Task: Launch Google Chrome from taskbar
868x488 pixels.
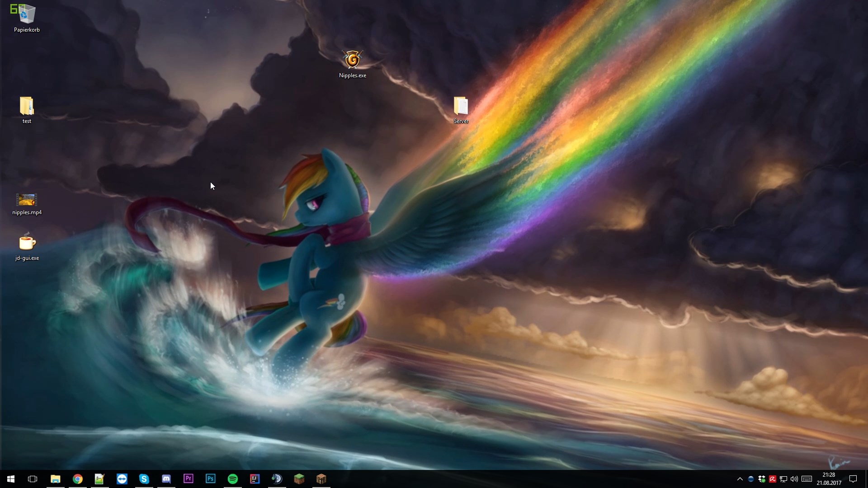Action: point(78,479)
